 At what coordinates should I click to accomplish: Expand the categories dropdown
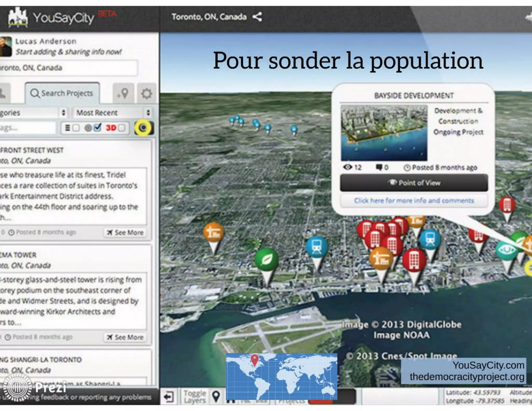[33, 113]
